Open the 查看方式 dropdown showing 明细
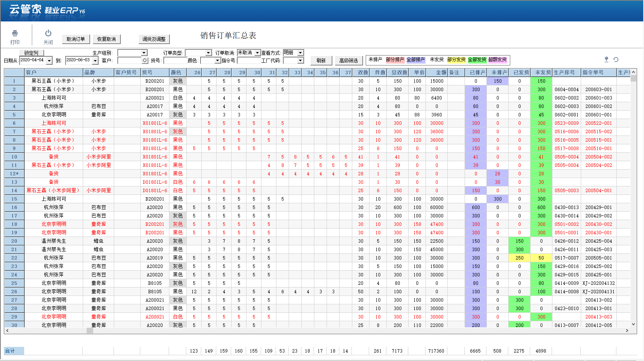 click(x=301, y=53)
